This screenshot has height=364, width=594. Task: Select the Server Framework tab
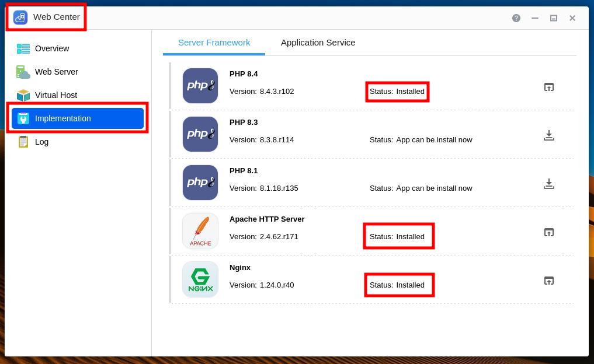tap(214, 42)
